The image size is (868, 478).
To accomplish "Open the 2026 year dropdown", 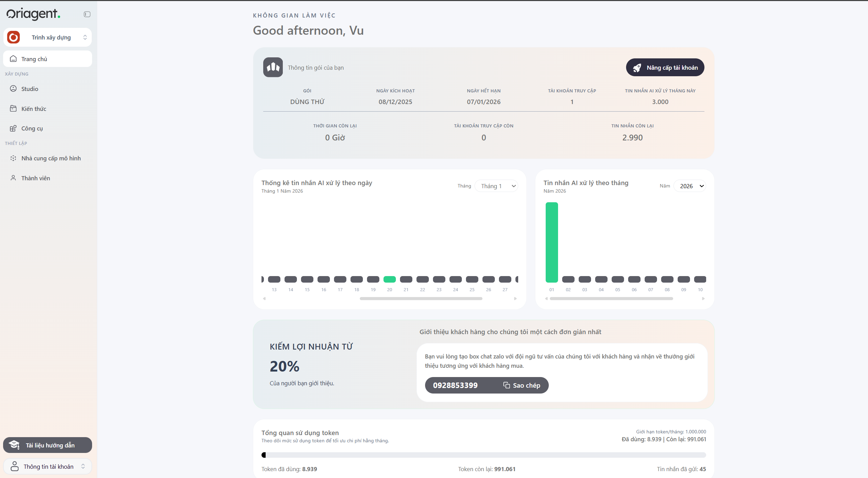I will point(690,186).
